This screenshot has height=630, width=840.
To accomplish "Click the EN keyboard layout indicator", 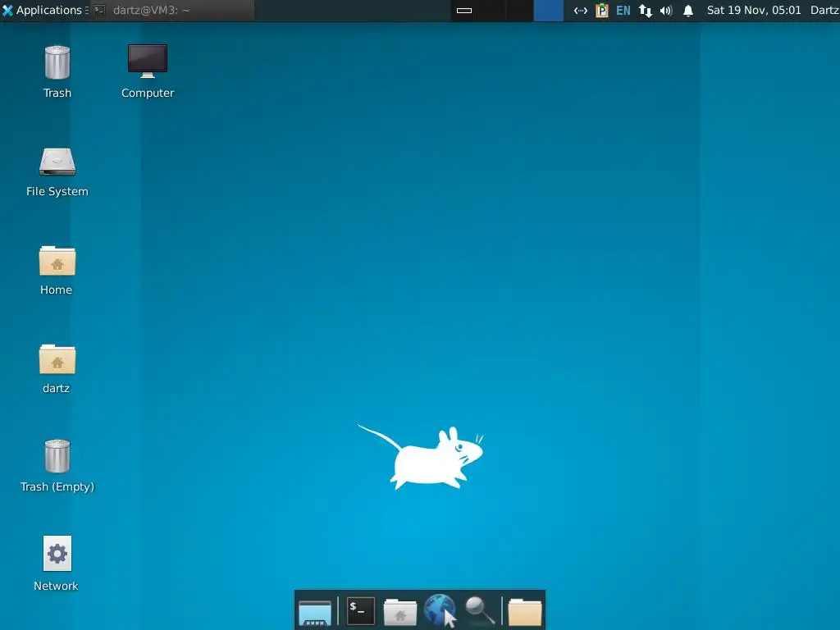I will tap(623, 10).
